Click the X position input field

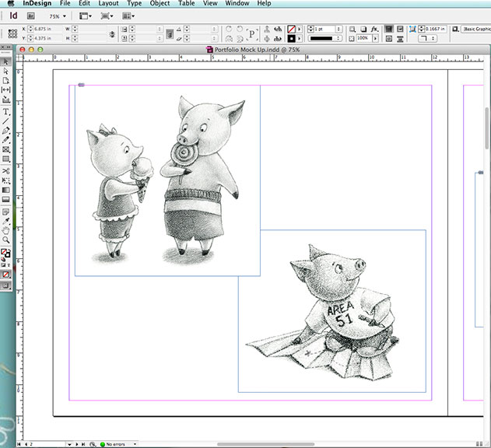click(x=46, y=29)
